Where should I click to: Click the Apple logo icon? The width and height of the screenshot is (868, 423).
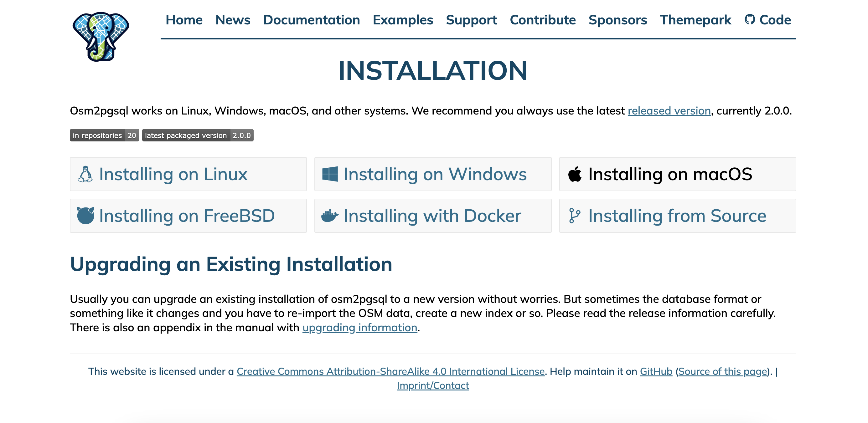pos(575,174)
